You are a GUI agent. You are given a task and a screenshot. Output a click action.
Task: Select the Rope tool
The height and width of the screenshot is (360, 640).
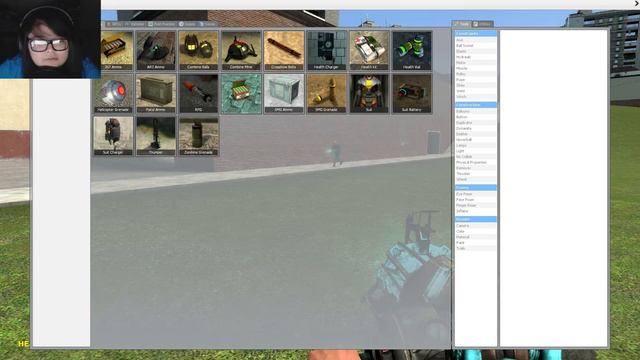[x=476, y=80]
